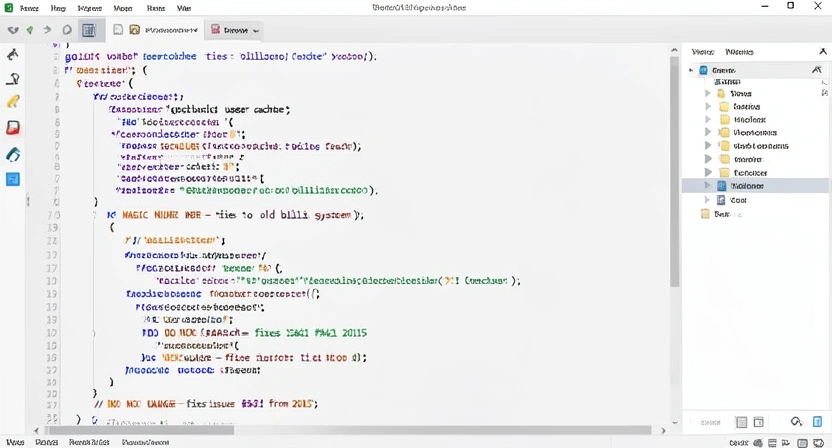Click the small icon right of the topmost folder row
832x448 pixels.
tap(824, 93)
